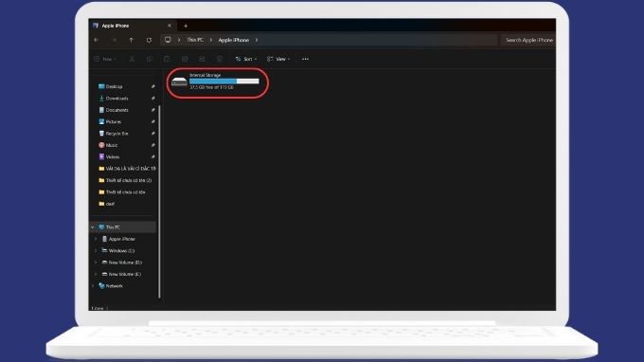644x362 pixels.
Task: Open Documents in the sidebar
Action: coord(116,110)
